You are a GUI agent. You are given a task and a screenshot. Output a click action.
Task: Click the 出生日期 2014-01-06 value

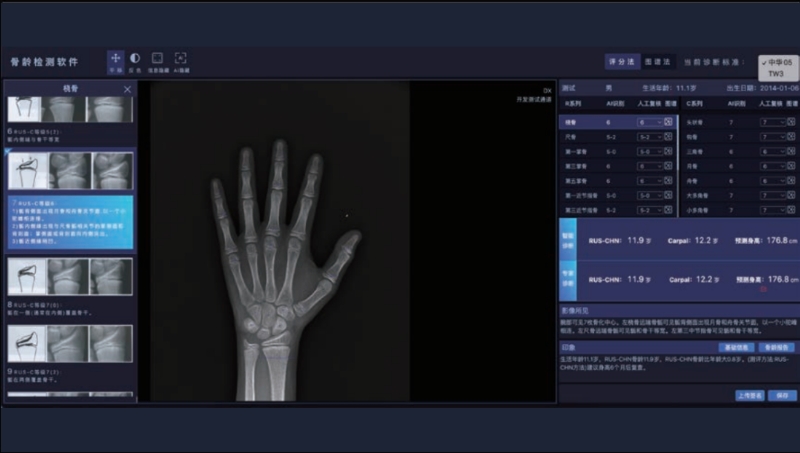[779, 88]
